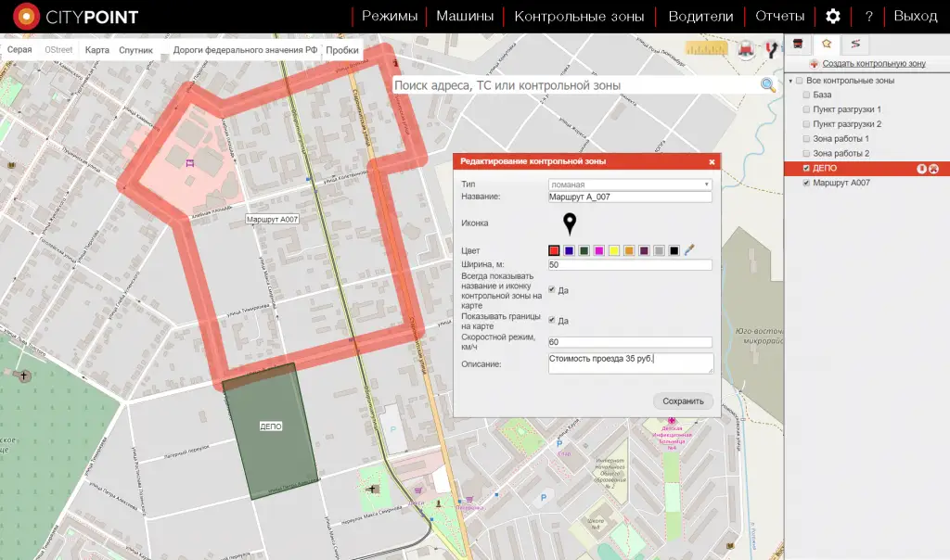The width and height of the screenshot is (950, 560).
Task: Open the Отчеты menu
Action: click(x=779, y=17)
